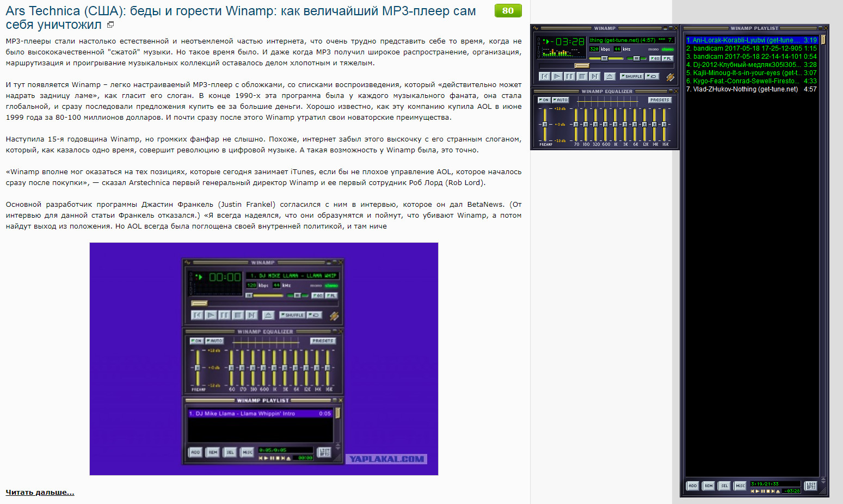Select playlist track 'Kajli-Minoug-It-s-in-your-eyes'
Screen dimensions: 843x504
click(x=752, y=73)
